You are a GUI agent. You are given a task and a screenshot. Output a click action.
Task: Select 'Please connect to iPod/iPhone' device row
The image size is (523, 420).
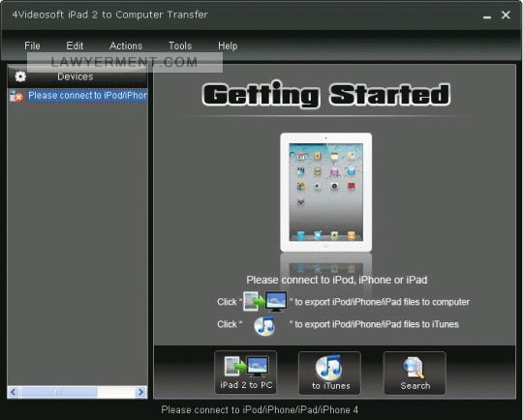(78, 96)
